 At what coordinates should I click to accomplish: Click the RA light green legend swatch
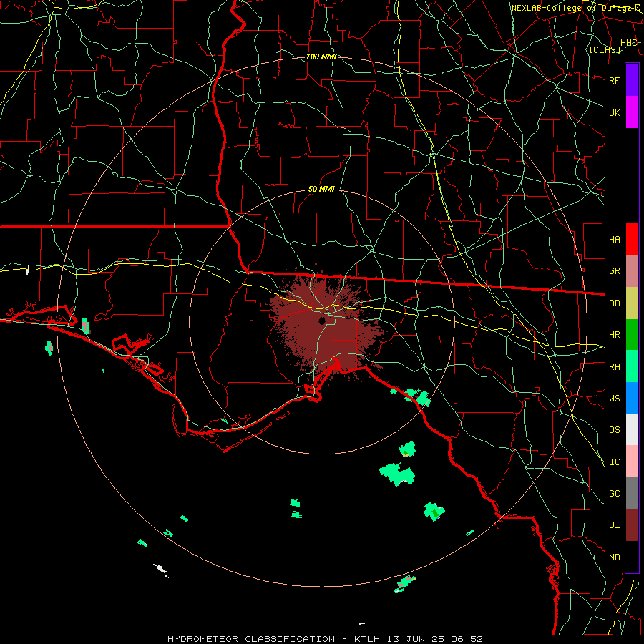(x=632, y=366)
